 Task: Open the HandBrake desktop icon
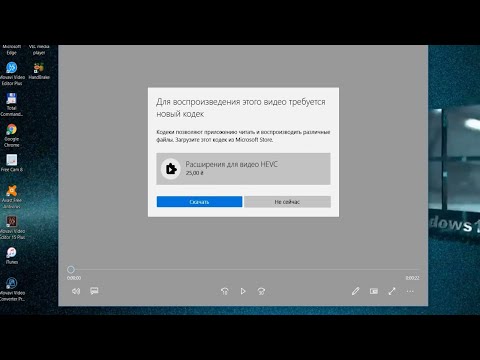click(x=39, y=71)
